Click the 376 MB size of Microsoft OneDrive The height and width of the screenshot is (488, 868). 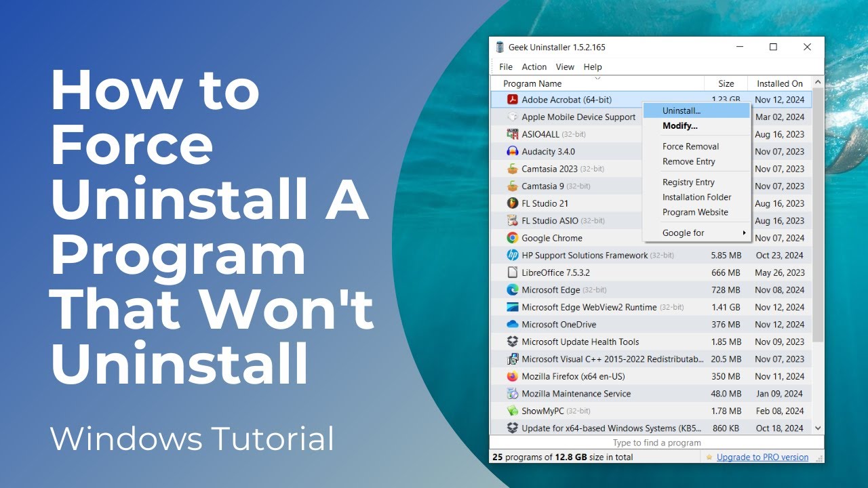pyautogui.click(x=726, y=325)
